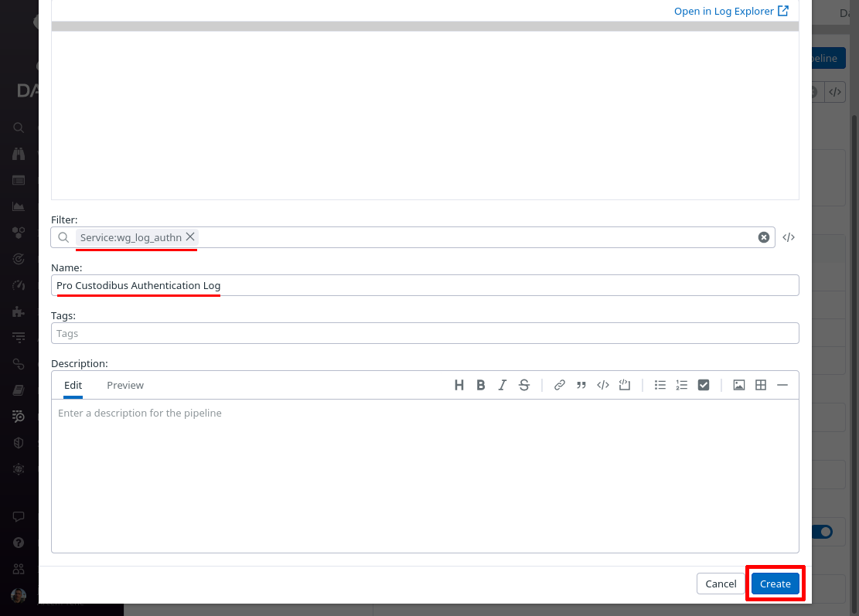Screen dimensions: 859x616
Task: Open the user avatar in sidebar
Action: pos(19,595)
